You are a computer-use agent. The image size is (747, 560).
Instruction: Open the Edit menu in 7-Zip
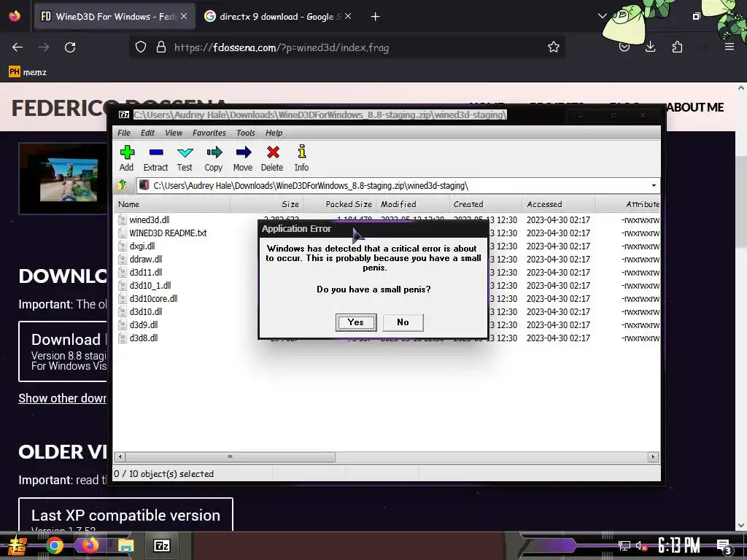click(x=147, y=133)
